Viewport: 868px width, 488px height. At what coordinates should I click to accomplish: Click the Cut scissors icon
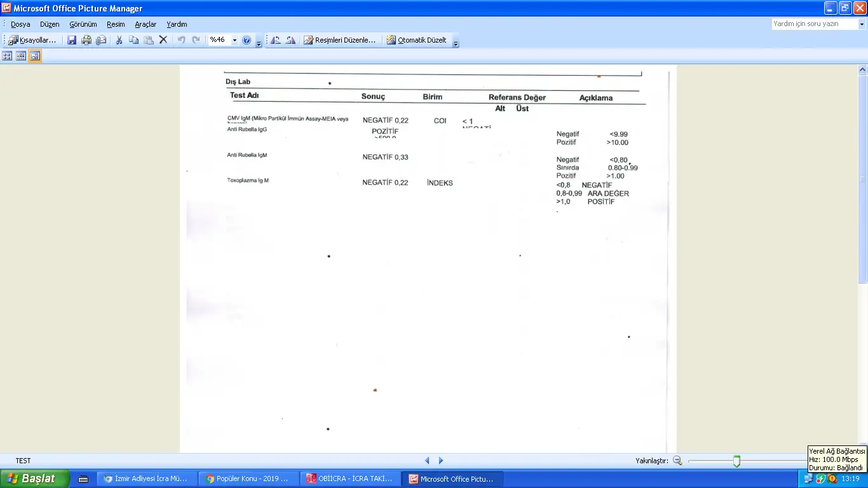[x=119, y=40]
